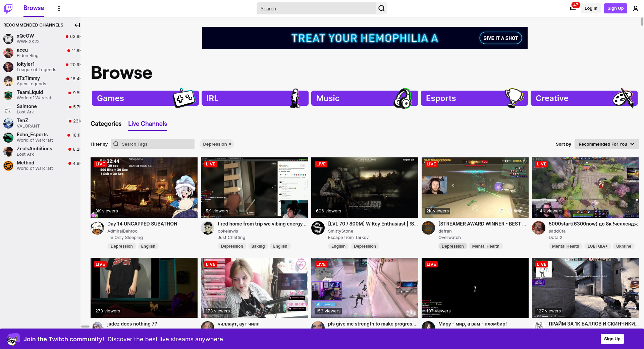Switch to the Categories tab
The height and width of the screenshot is (349, 644).
106,124
